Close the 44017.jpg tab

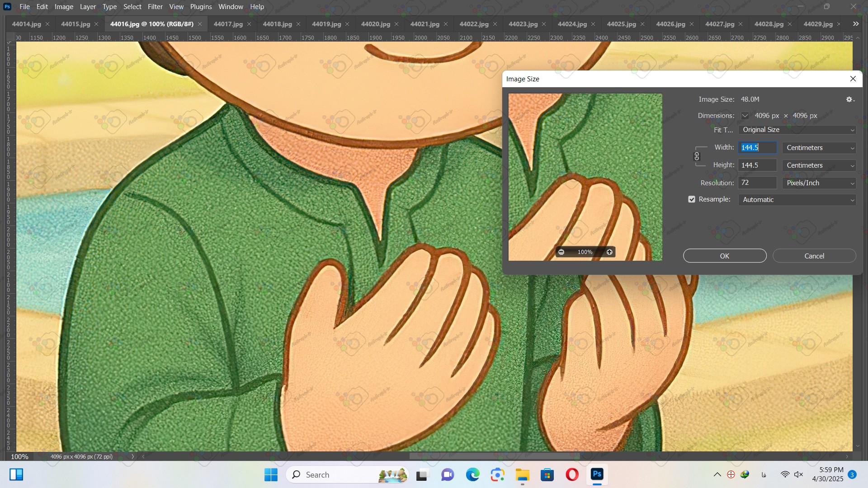[x=249, y=24]
